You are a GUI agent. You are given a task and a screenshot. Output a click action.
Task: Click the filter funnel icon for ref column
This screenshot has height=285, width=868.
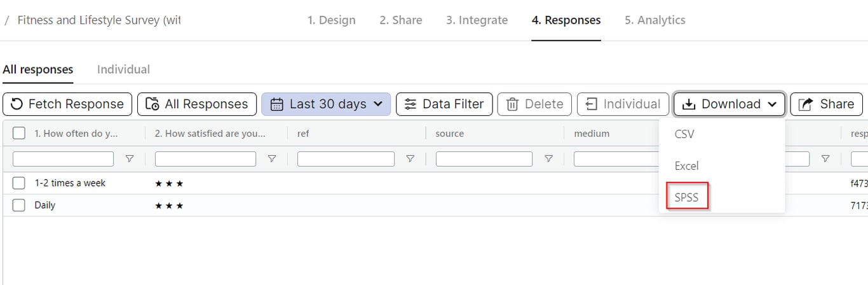pyautogui.click(x=410, y=159)
